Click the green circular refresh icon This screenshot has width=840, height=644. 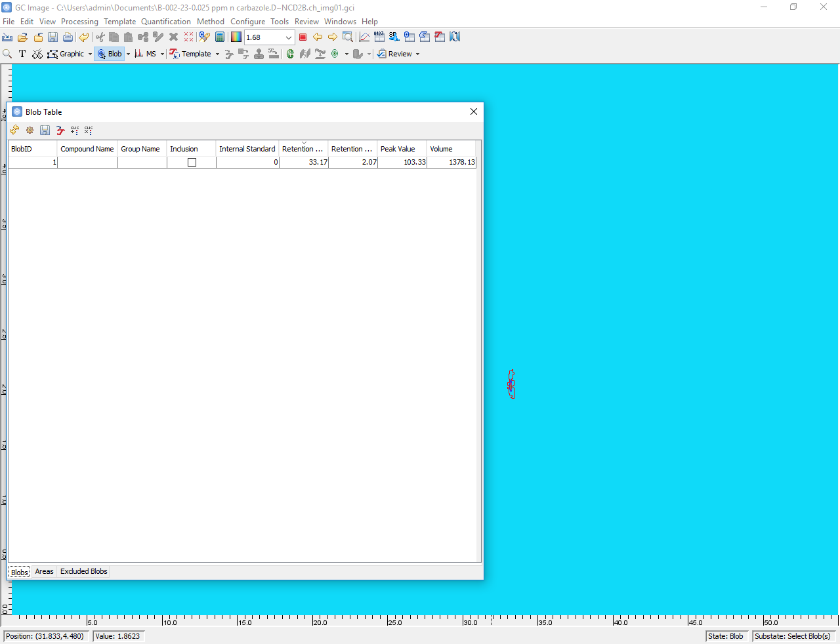[290, 54]
